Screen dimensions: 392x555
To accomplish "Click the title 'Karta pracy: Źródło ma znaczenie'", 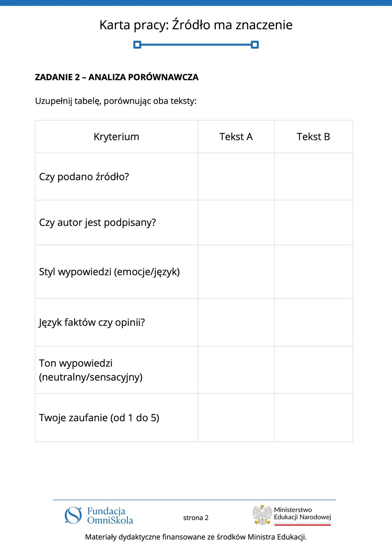I will (196, 25).
